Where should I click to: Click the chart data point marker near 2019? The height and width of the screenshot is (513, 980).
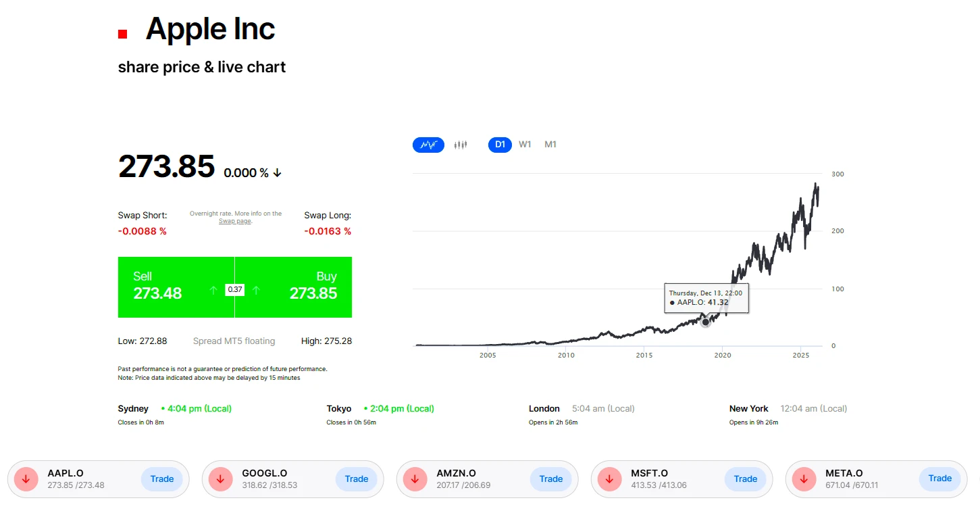[x=706, y=322]
